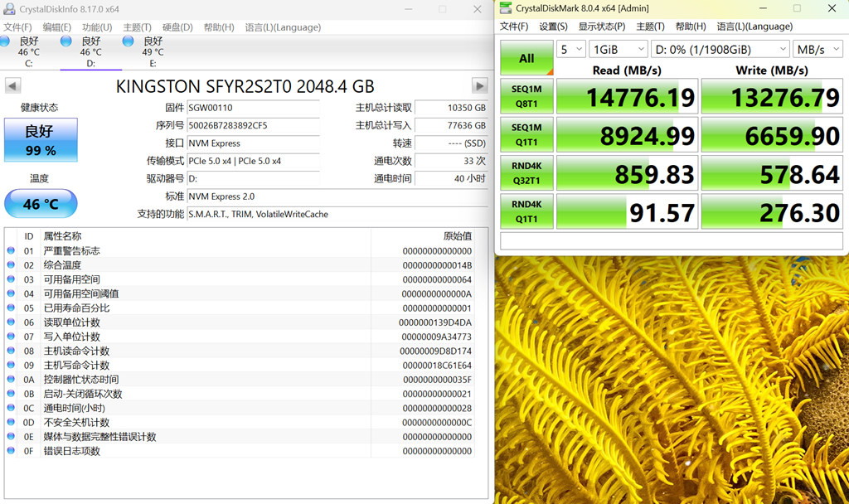The height and width of the screenshot is (504, 849).
Task: Open 设置(S) menu in CrystalDiskMark
Action: click(x=553, y=26)
